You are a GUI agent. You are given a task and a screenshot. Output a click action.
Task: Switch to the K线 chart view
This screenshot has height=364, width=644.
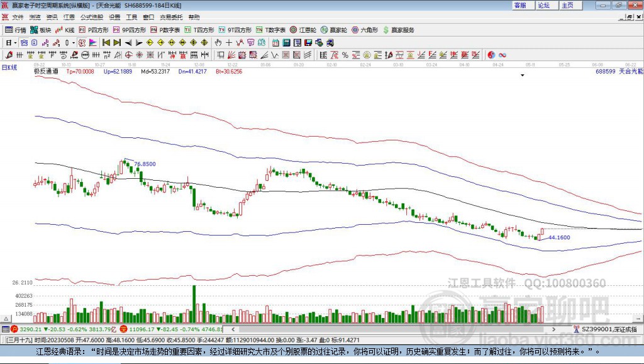(x=65, y=30)
